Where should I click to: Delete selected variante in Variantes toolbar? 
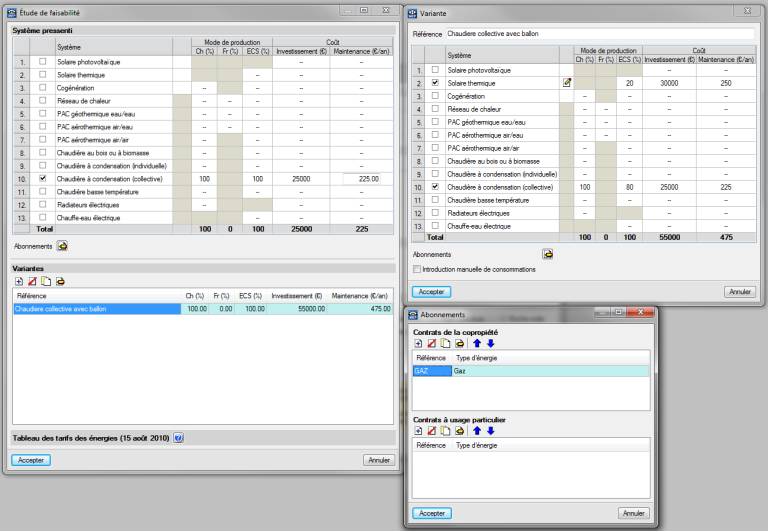32,281
